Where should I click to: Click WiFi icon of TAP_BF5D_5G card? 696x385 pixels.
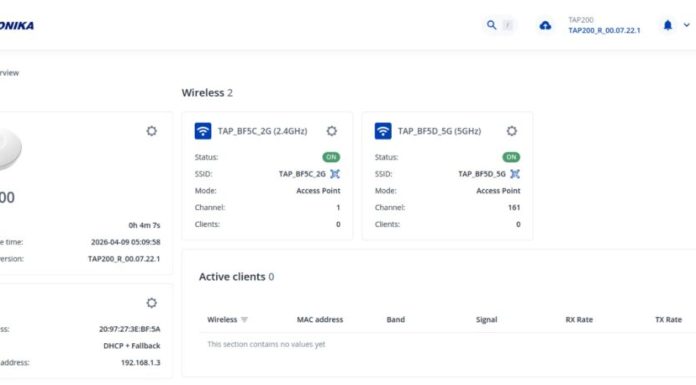click(x=383, y=131)
